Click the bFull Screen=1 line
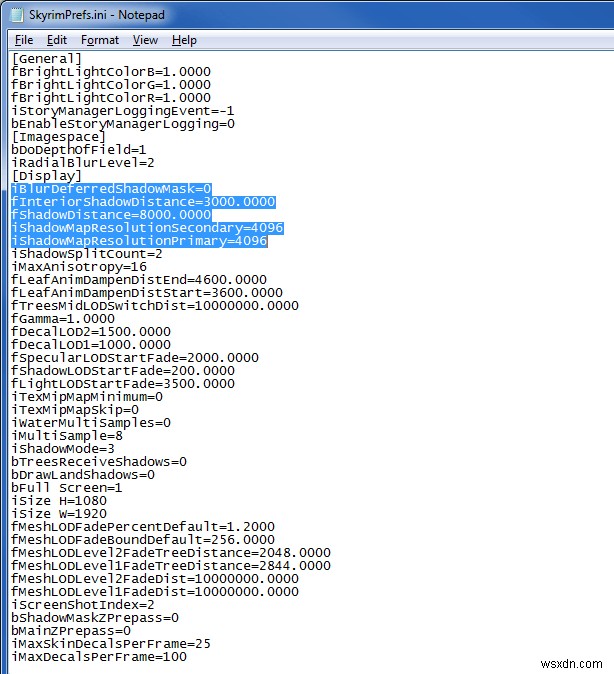This screenshot has width=614, height=674. pos(67,488)
